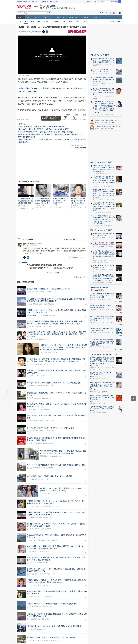Select the ライブ navigation tab
138x644 pixels.
tap(37, 17)
